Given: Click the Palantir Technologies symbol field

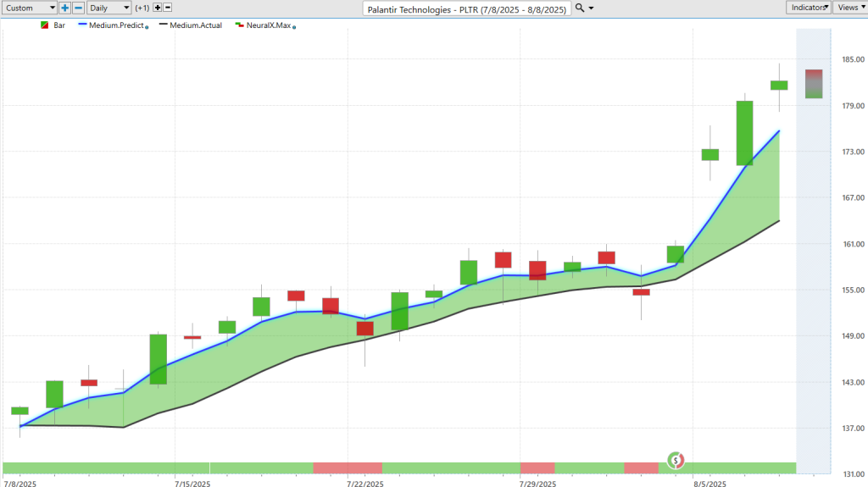Looking at the screenshot, I should tap(467, 8).
